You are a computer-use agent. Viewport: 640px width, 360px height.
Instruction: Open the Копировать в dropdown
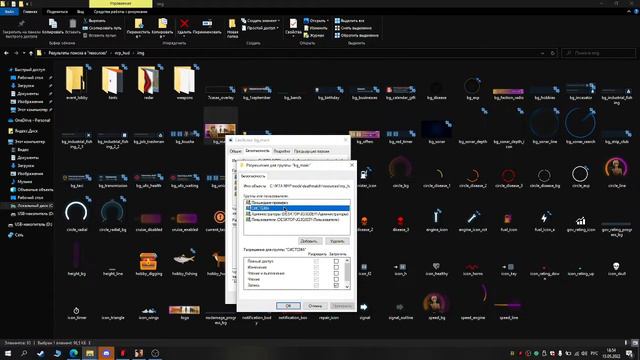(x=162, y=28)
